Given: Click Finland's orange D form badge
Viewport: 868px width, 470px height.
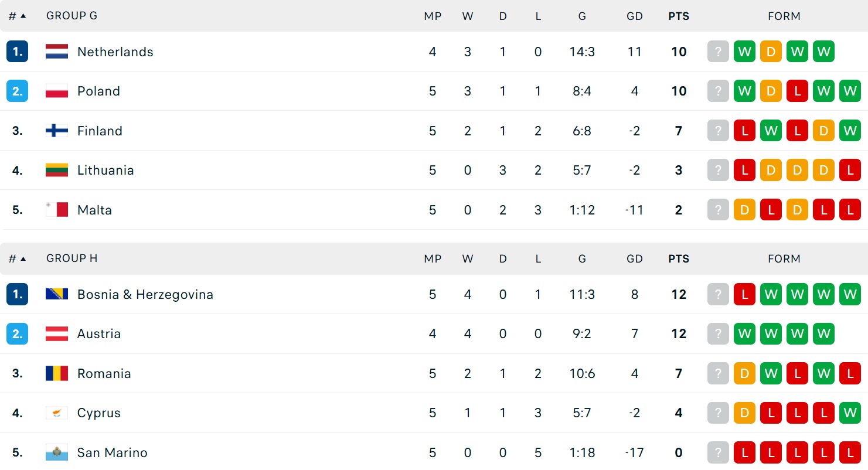Looking at the screenshot, I should tap(823, 131).
